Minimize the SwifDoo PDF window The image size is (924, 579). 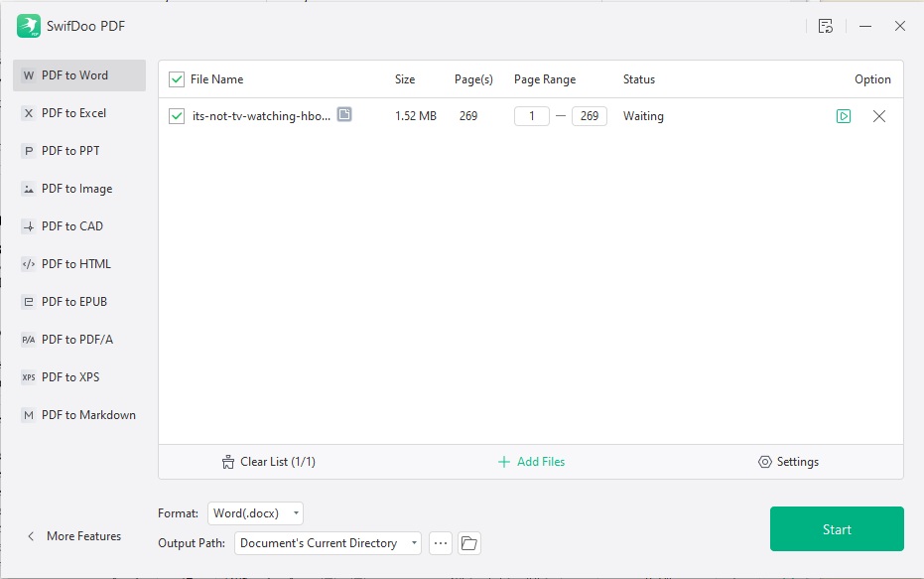[x=865, y=26]
